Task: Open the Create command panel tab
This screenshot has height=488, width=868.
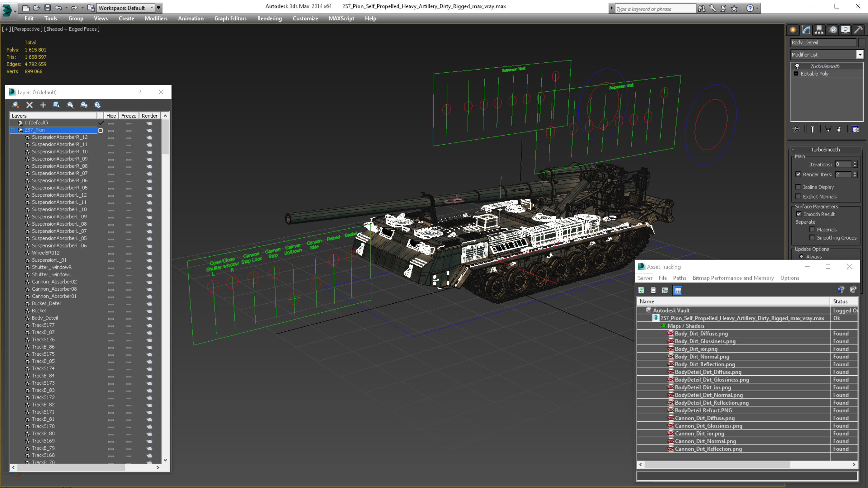Action: 793,30
